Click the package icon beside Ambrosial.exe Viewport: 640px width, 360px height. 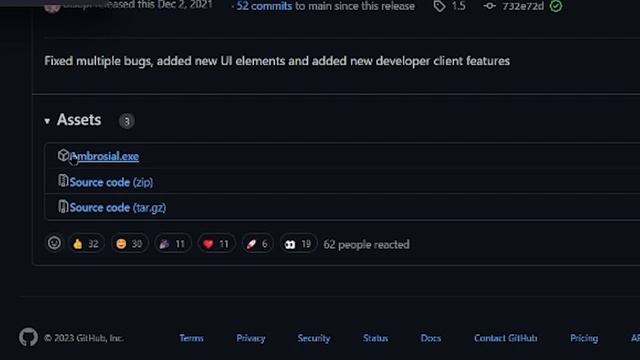[x=63, y=156]
